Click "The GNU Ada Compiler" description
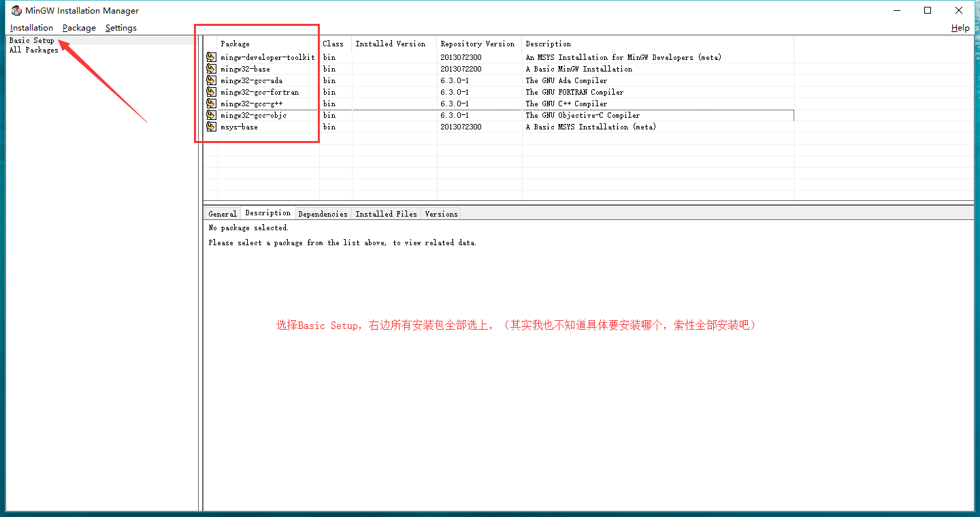This screenshot has width=980, height=517. click(x=566, y=80)
